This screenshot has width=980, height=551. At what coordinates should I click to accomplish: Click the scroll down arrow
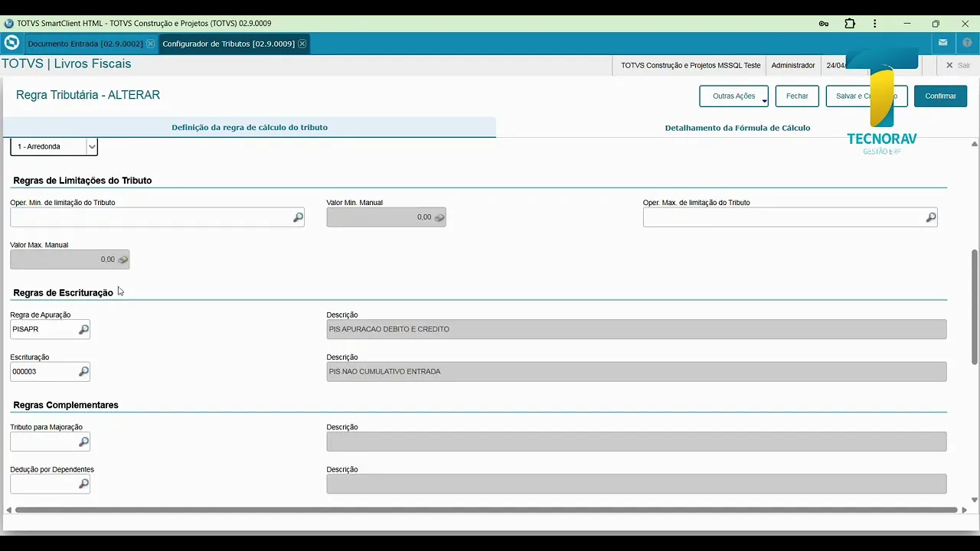pyautogui.click(x=975, y=500)
